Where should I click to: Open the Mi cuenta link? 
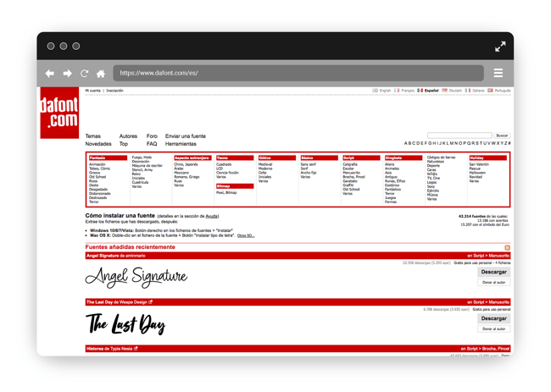point(92,91)
